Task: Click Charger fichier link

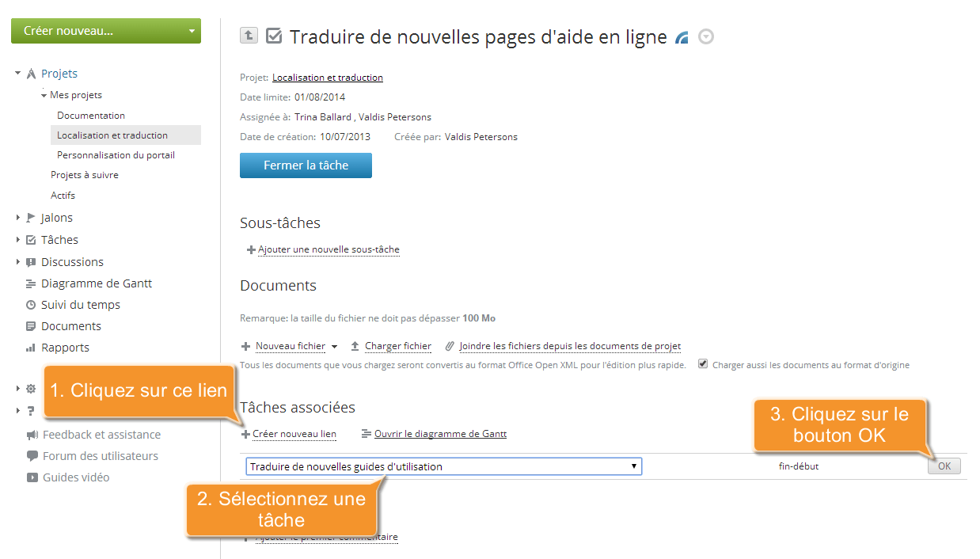Action: [398, 346]
